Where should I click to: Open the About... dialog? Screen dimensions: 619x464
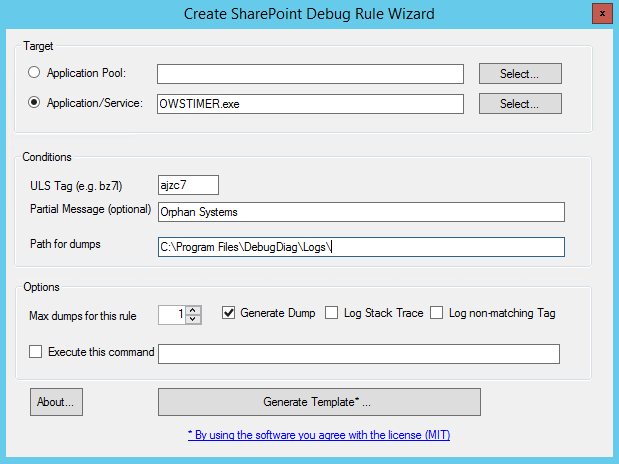tap(57, 401)
